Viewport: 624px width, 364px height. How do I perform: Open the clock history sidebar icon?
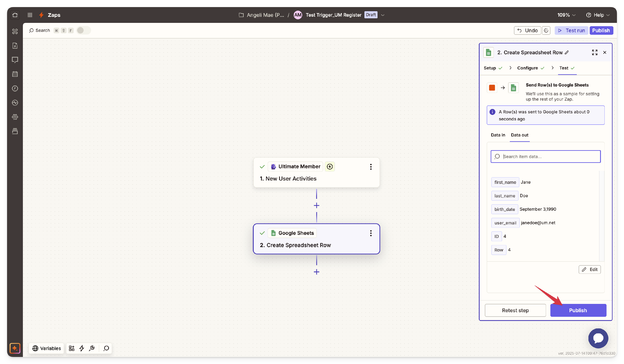[15, 88]
